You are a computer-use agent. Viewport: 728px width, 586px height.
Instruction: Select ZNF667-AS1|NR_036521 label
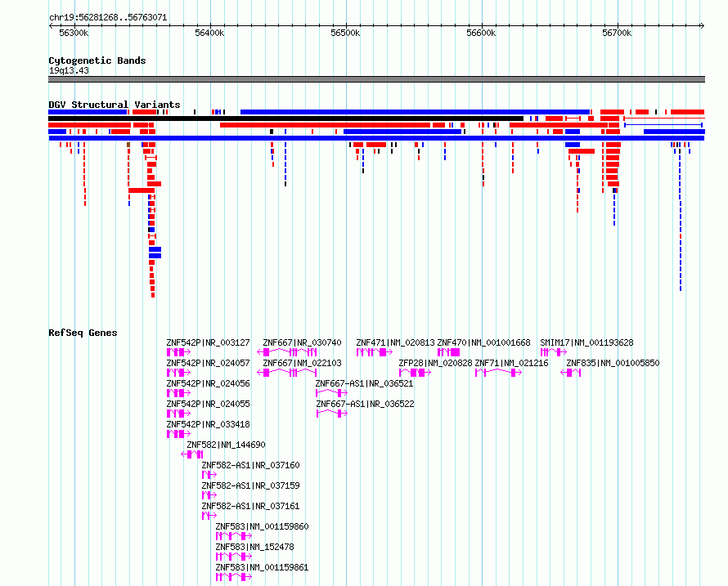click(x=365, y=383)
